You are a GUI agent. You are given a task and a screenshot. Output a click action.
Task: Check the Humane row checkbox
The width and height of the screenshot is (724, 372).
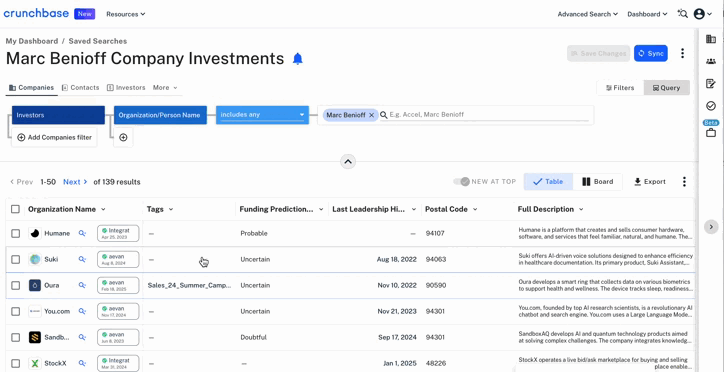16,234
